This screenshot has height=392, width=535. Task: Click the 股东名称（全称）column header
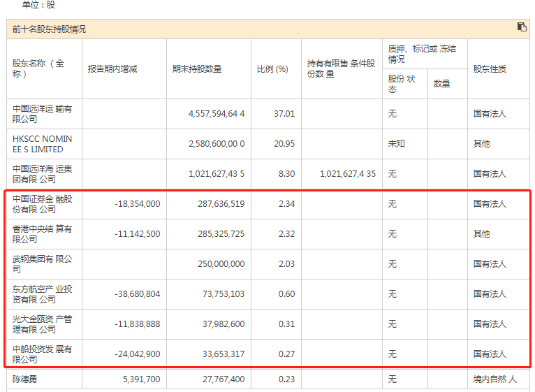click(x=38, y=68)
